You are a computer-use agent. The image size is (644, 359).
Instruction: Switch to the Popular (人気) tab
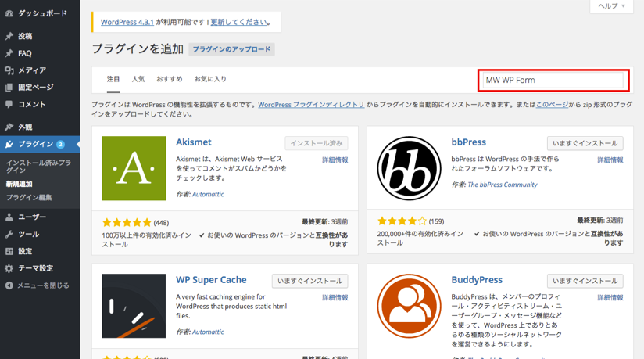click(x=138, y=79)
